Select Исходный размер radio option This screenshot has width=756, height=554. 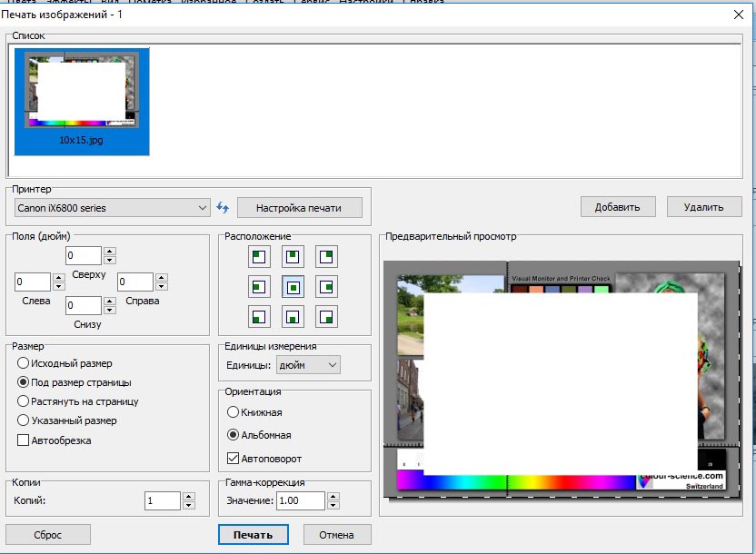point(65,363)
